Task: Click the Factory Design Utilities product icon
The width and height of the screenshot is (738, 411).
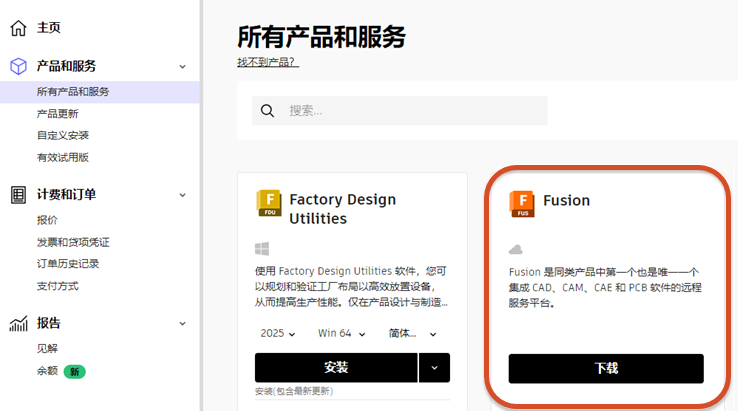Action: [x=269, y=203]
